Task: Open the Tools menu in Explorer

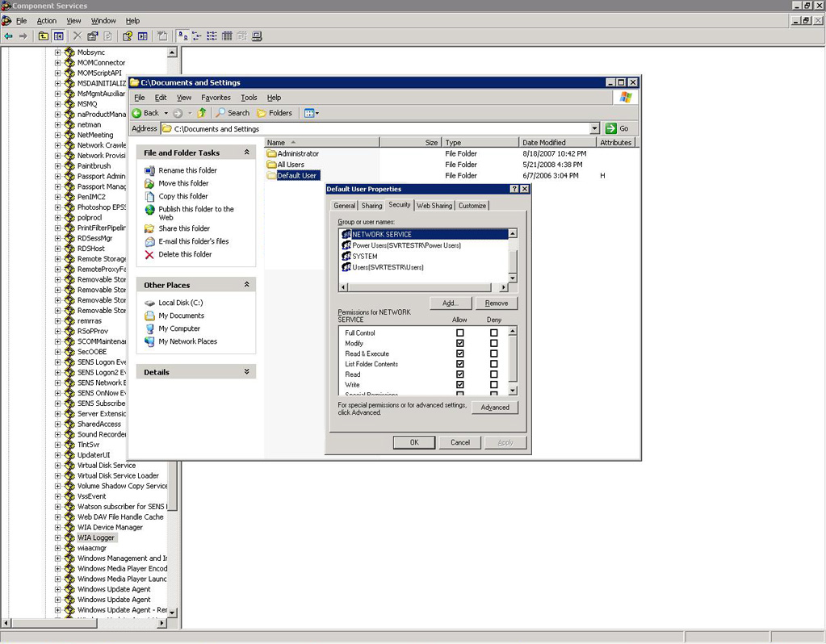Action: [x=249, y=98]
